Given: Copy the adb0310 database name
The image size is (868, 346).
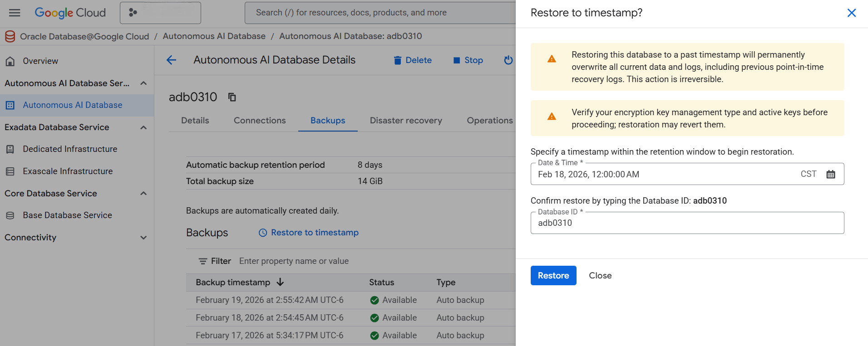Looking at the screenshot, I should click(232, 97).
